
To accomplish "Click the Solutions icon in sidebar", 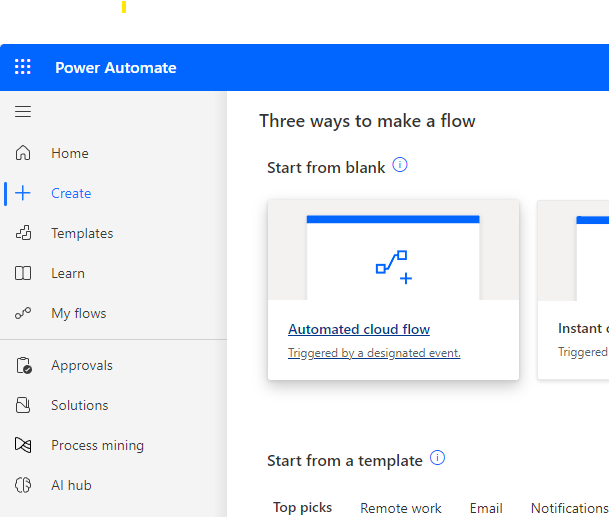I will (x=23, y=405).
